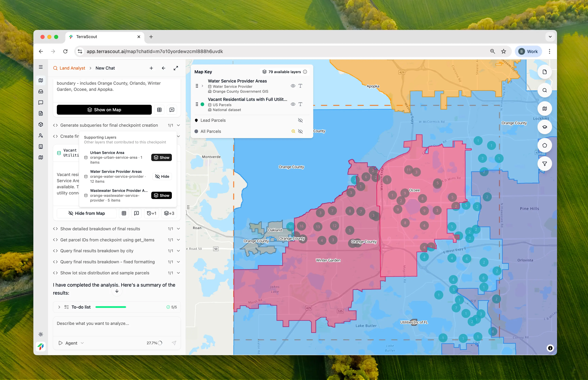Image resolution: width=588 pixels, height=380 pixels.
Task: Show the hidden Lead Parcels layer
Action: coord(300,120)
